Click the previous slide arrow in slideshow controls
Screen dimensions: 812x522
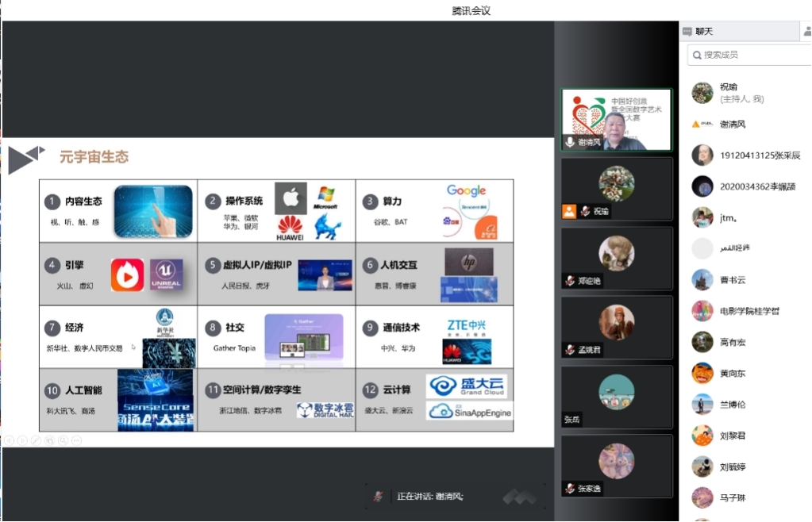(9, 440)
